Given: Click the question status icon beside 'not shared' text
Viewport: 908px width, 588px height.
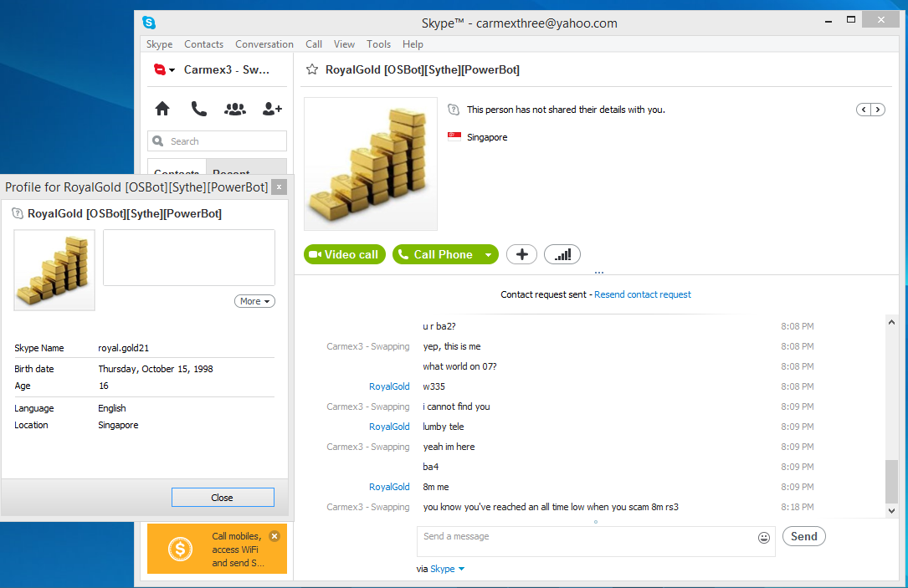Looking at the screenshot, I should [x=454, y=110].
